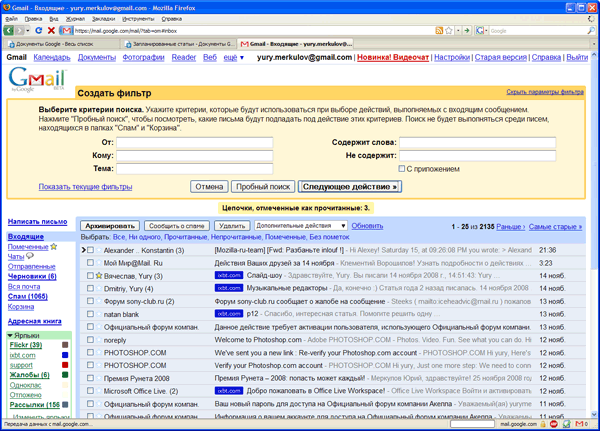
Task: Click the red Adblock icon in status bar
Action: coord(554,424)
